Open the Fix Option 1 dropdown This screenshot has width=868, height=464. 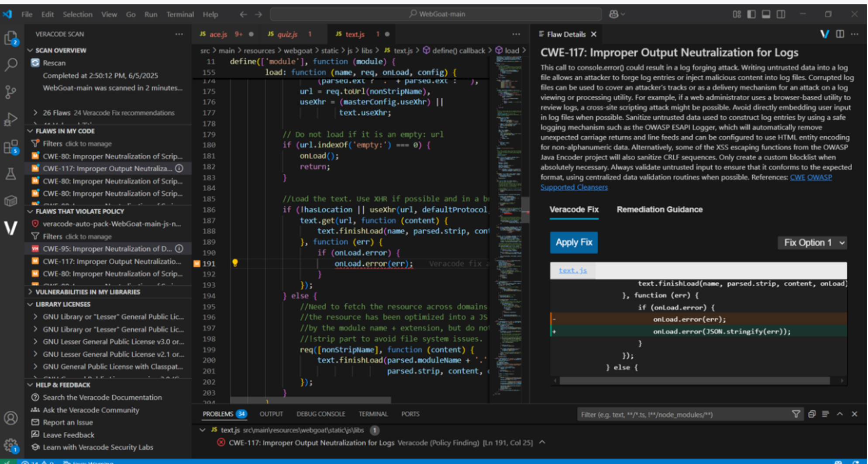click(x=812, y=242)
